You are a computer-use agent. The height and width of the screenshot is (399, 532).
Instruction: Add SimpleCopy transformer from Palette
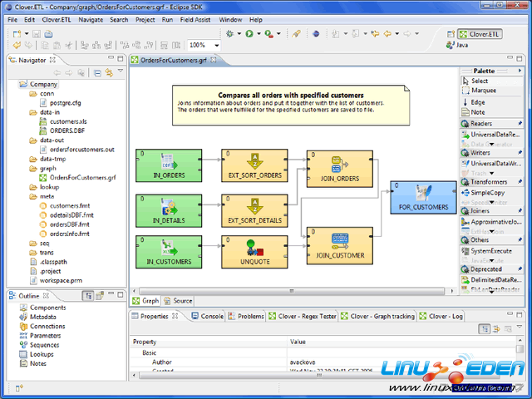(489, 191)
